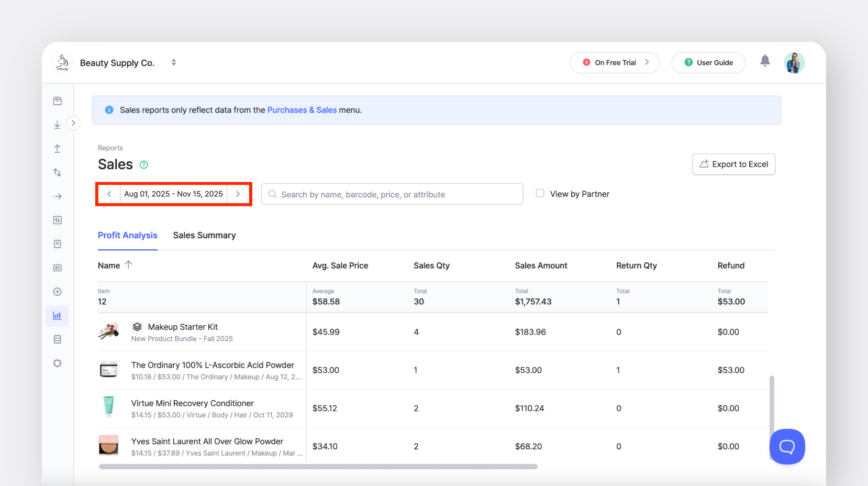Image resolution: width=868 pixels, height=486 pixels.
Task: Click the notification bell
Action: tap(765, 61)
